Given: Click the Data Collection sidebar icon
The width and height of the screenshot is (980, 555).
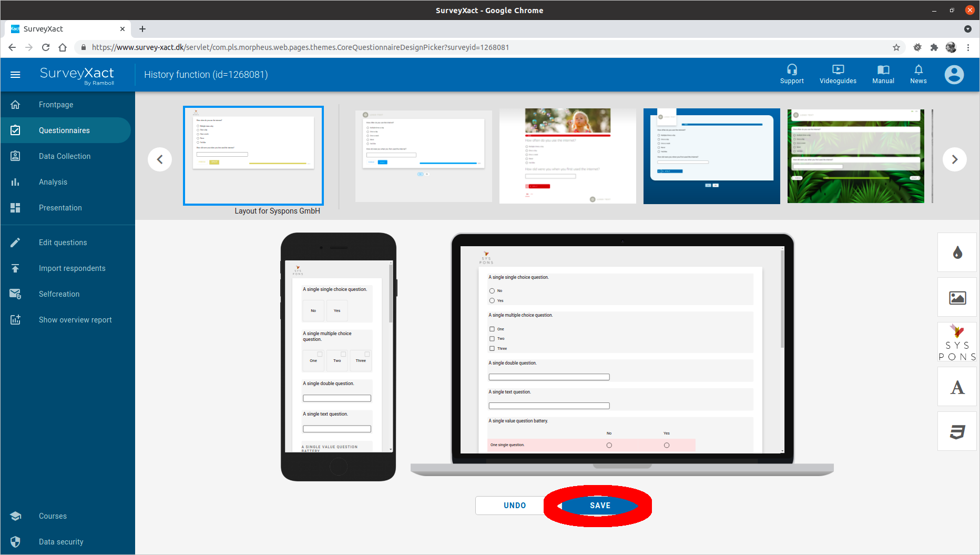Looking at the screenshot, I should pyautogui.click(x=15, y=156).
